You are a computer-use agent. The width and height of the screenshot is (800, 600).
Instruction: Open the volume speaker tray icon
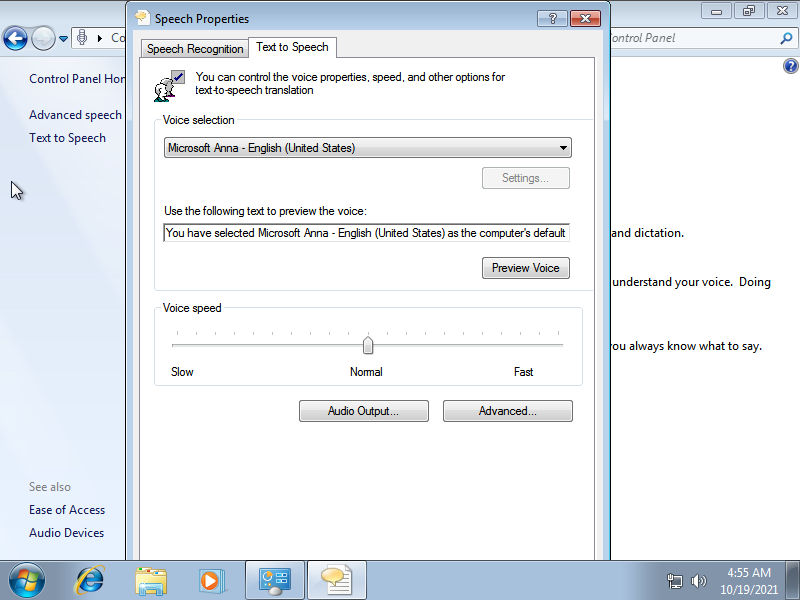(x=698, y=581)
